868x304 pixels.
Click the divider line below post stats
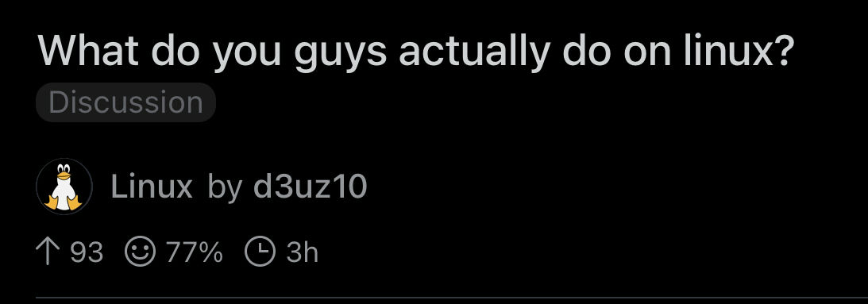click(452, 298)
